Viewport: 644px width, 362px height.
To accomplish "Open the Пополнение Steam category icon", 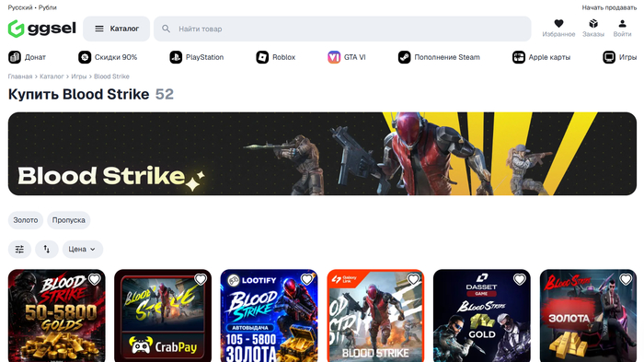I will (404, 57).
